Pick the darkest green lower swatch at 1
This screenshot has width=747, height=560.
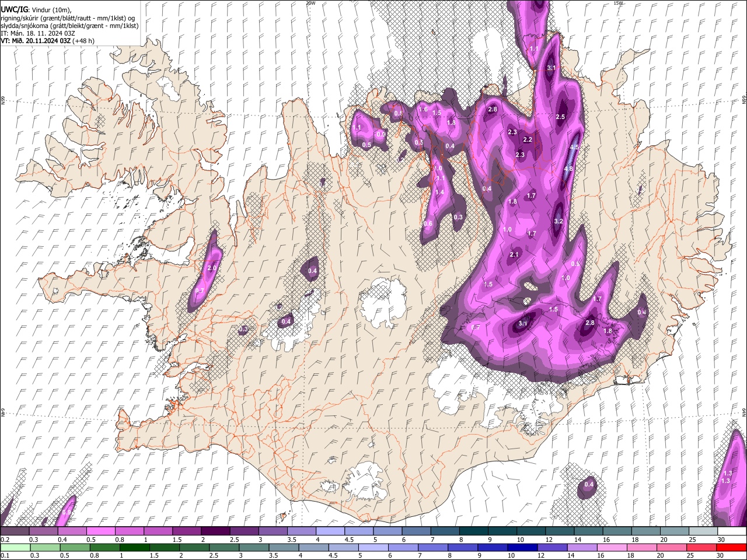point(134,547)
